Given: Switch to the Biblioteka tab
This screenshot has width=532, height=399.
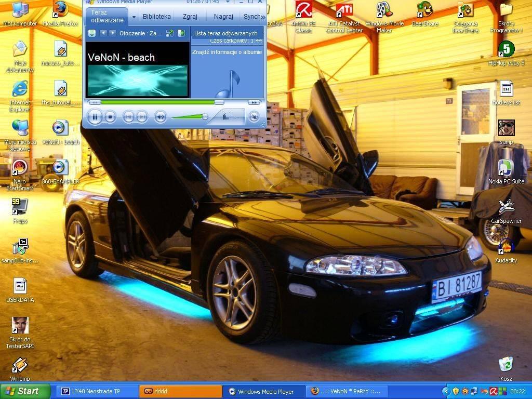Looking at the screenshot, I should 156,17.
